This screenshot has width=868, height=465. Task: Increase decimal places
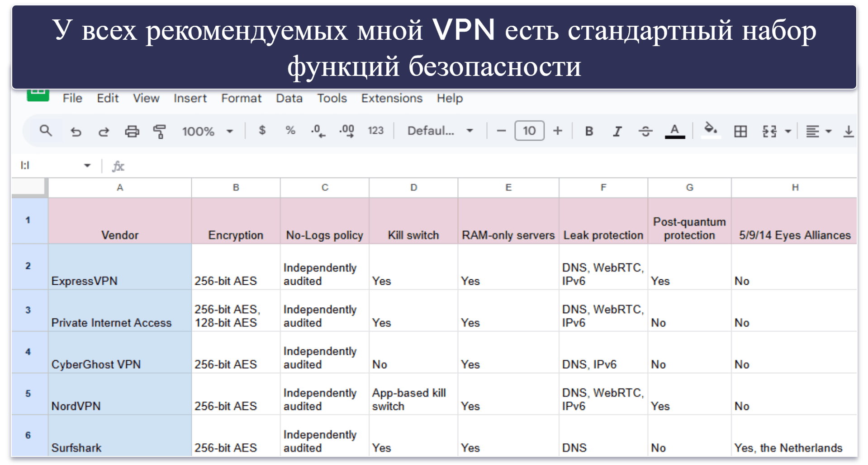347,131
